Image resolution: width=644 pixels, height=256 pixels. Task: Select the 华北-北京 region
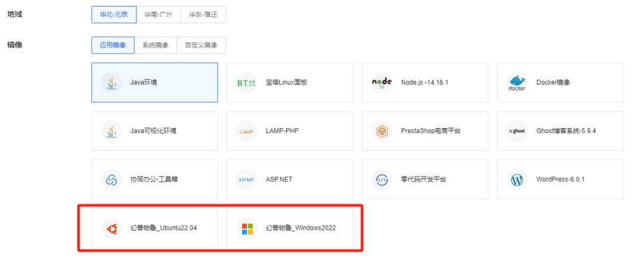click(114, 14)
